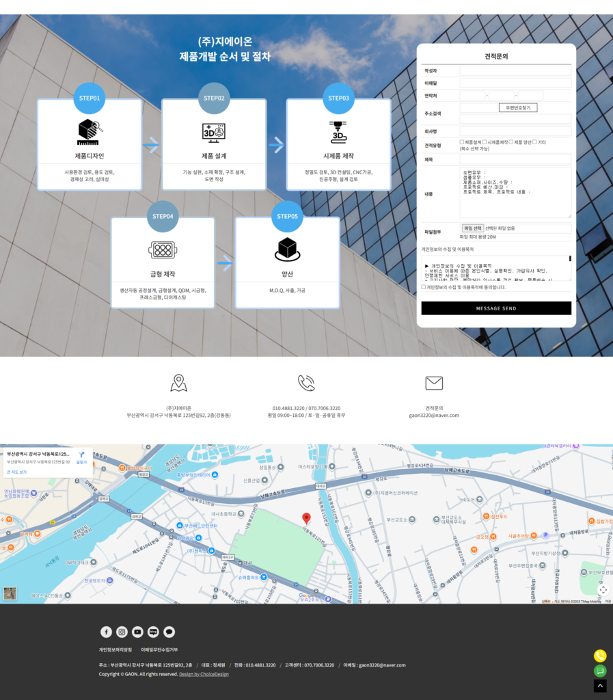This screenshot has width=613, height=700.
Task: Click the green chat floating icon
Action: [600, 671]
